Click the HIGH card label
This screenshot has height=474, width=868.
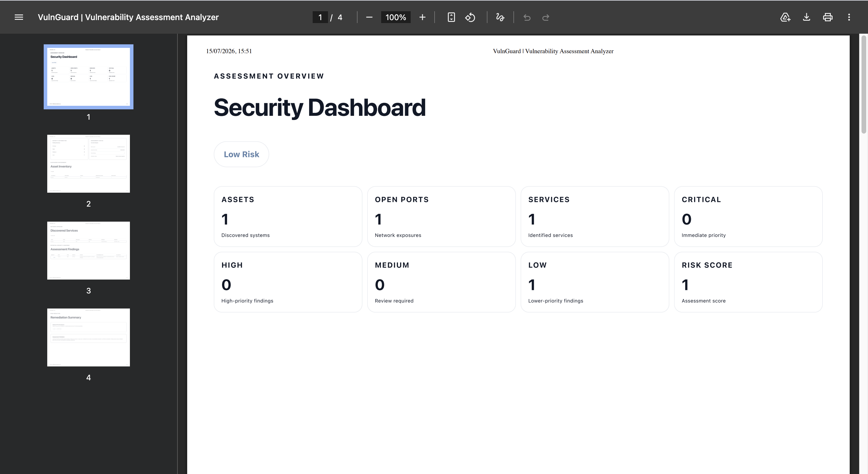point(232,265)
